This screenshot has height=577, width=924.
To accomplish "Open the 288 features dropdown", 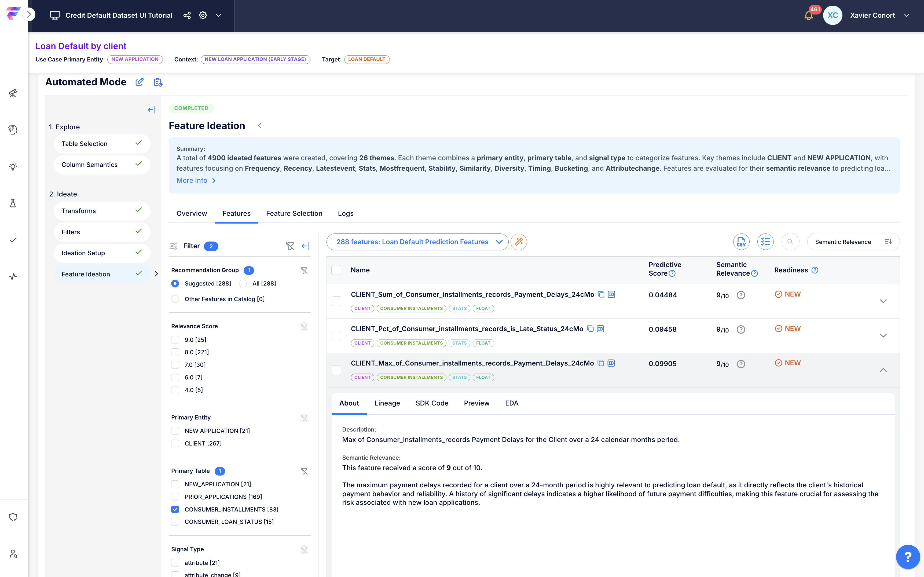I will point(417,242).
